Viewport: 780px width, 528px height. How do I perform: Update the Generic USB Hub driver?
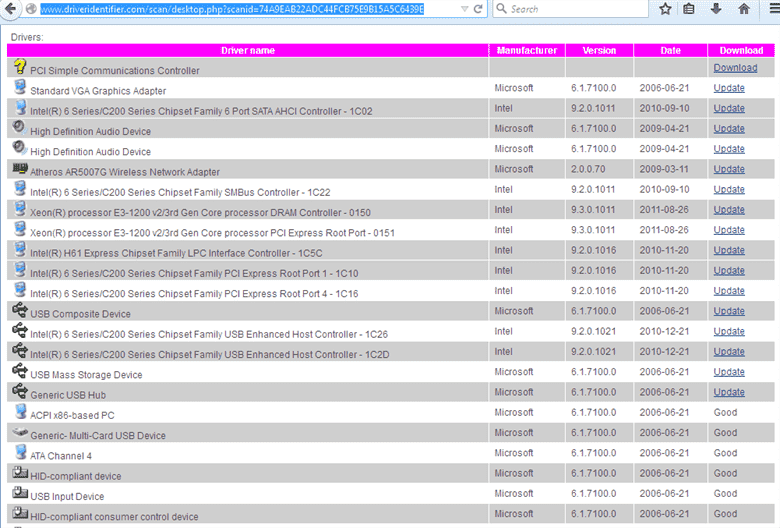(x=729, y=392)
